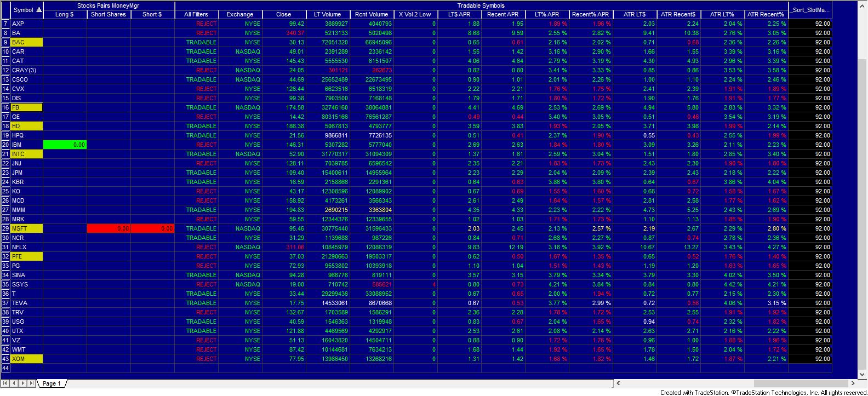
Task: Click the vertical scrollbar down arrow
Action: tap(863, 374)
